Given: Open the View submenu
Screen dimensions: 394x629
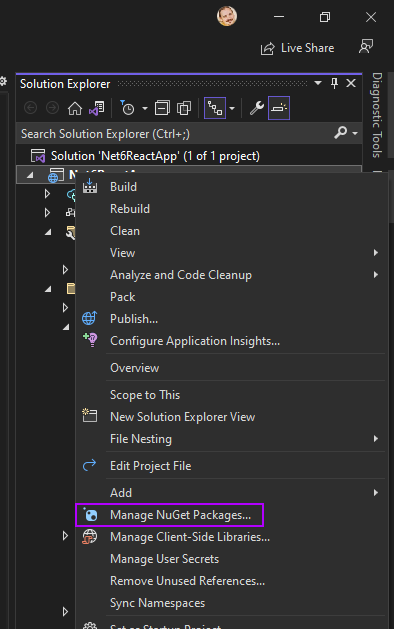Looking at the screenshot, I should pos(231,253).
